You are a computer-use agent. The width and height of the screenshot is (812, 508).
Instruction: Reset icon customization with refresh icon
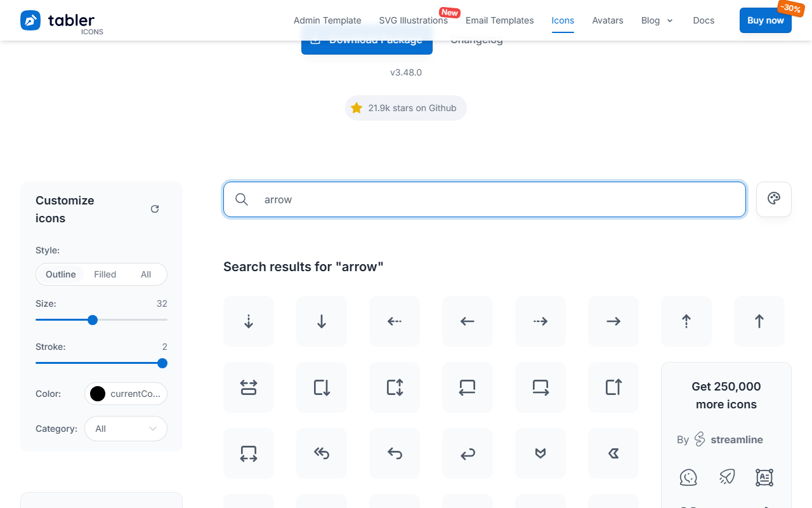[x=155, y=209]
